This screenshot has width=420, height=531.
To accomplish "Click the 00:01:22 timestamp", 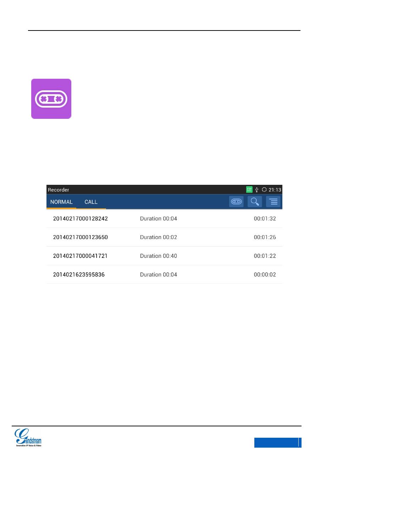I will [265, 256].
